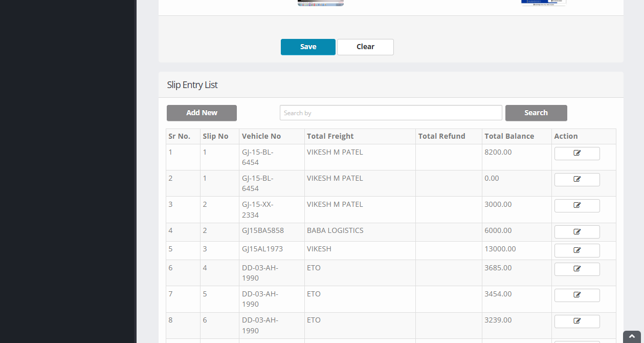Click the Total Balance column header
The image size is (644, 343).
[x=509, y=136]
